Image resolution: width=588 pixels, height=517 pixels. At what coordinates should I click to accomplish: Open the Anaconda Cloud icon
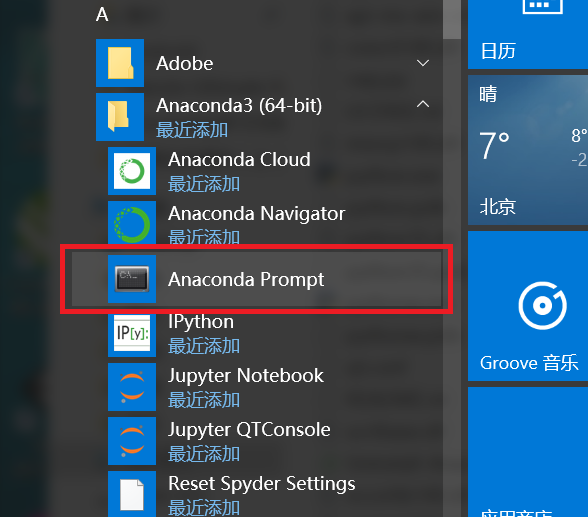[132, 171]
